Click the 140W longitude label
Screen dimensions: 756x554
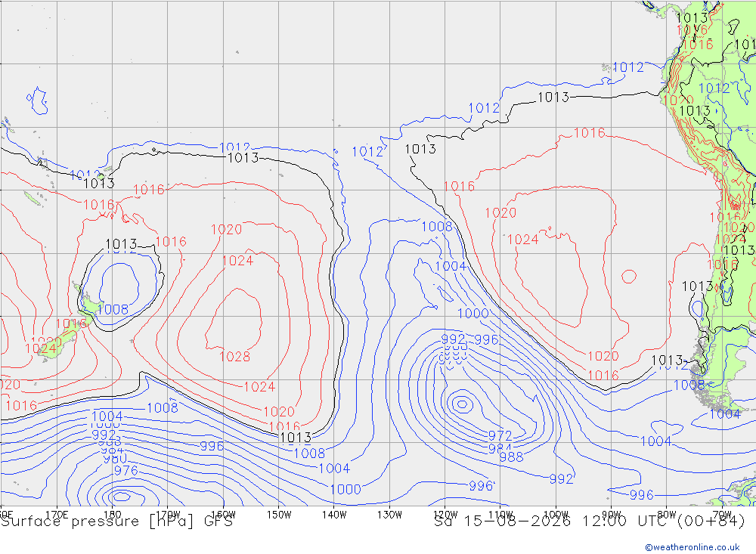335,515
